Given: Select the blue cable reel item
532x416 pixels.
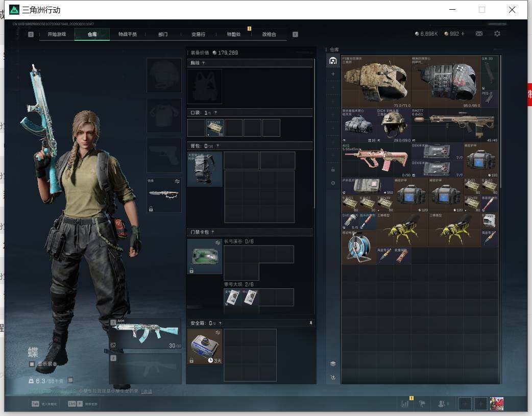Looking at the screenshot, I should [x=359, y=248].
